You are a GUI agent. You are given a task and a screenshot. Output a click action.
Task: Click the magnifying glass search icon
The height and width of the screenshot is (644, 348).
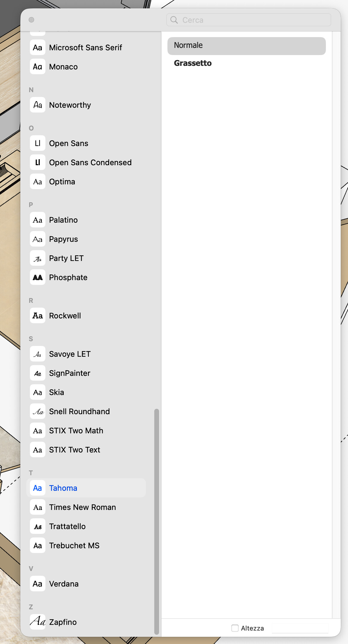(174, 20)
